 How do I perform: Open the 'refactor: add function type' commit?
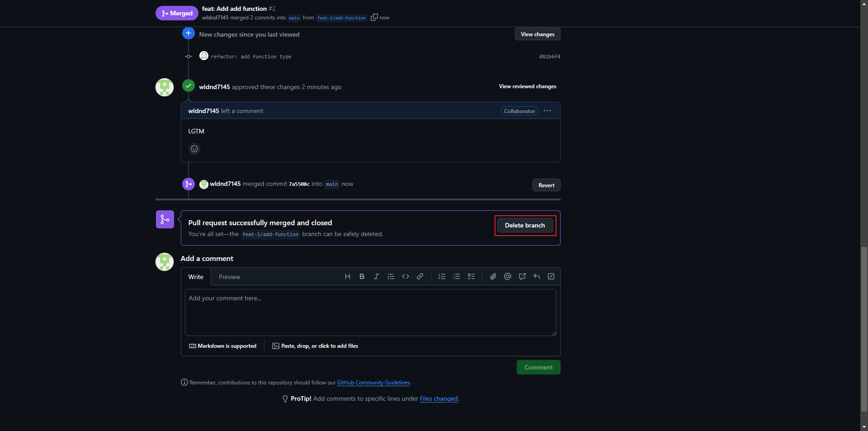point(251,57)
